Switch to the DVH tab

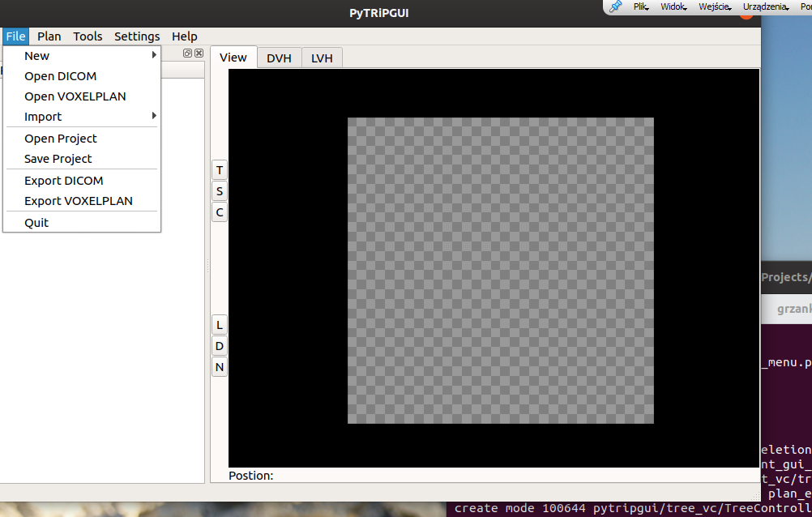click(x=279, y=58)
